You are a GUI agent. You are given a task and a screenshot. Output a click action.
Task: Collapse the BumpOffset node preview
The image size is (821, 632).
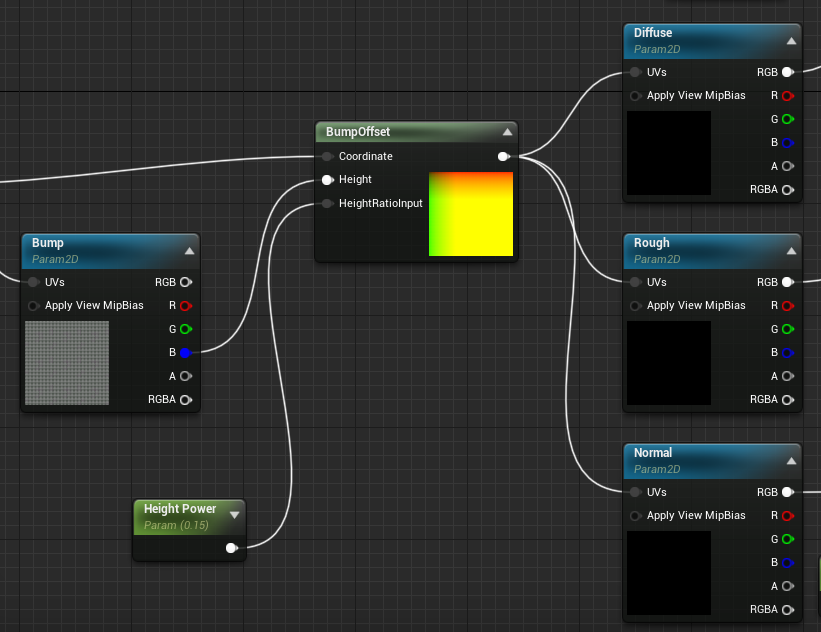[507, 132]
